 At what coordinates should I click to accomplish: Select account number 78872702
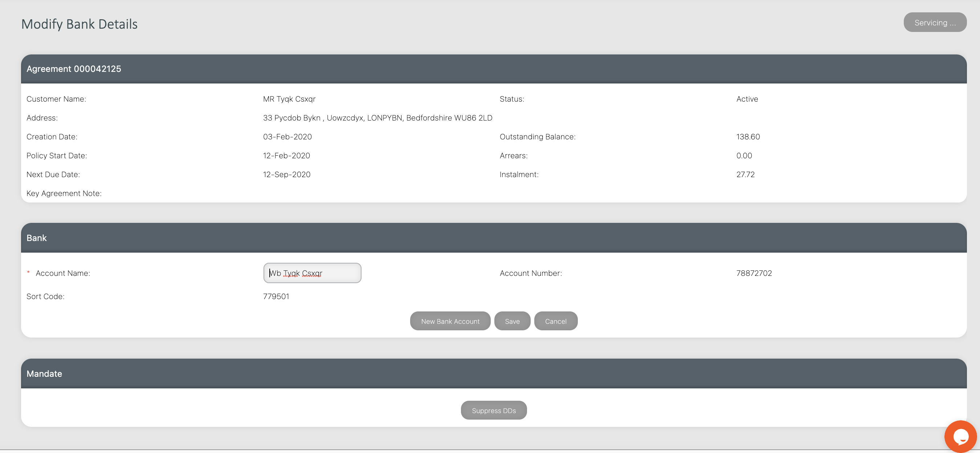point(754,273)
